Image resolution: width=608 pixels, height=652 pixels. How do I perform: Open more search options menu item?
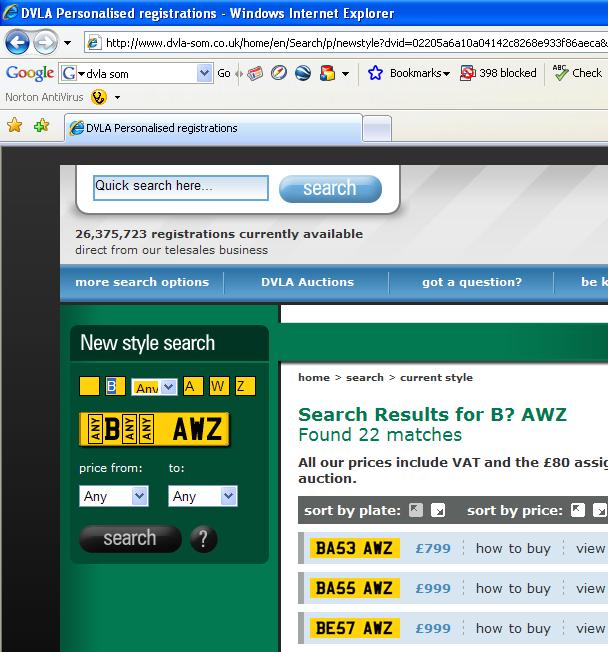tap(142, 282)
